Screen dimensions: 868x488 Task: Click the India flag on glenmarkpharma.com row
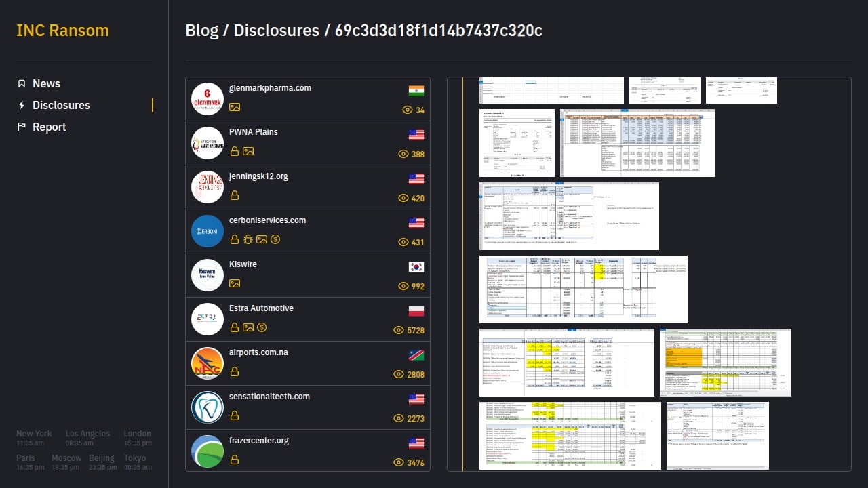click(416, 91)
